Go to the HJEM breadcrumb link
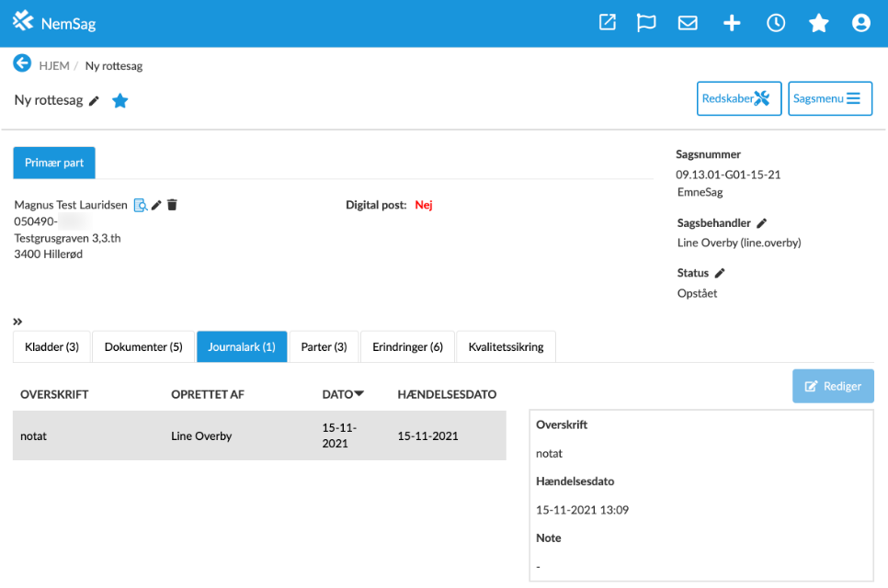Screen dimensions: 888x588 click(53, 66)
